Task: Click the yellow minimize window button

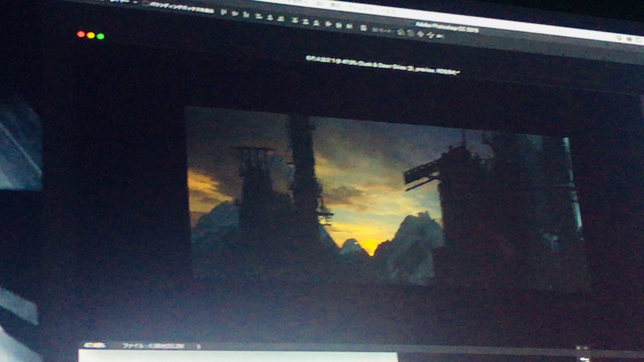Action: (91, 35)
